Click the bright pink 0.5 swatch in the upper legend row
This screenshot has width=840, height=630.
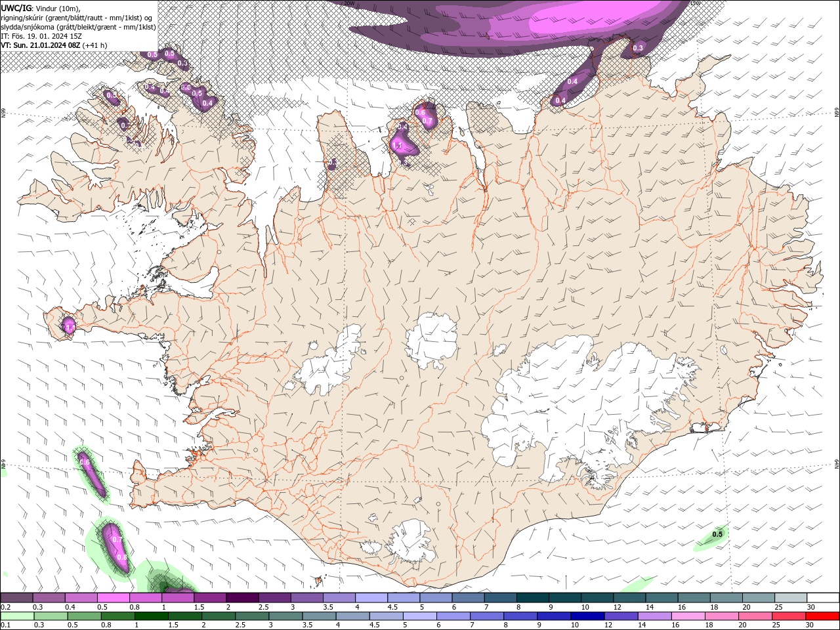click(x=113, y=598)
